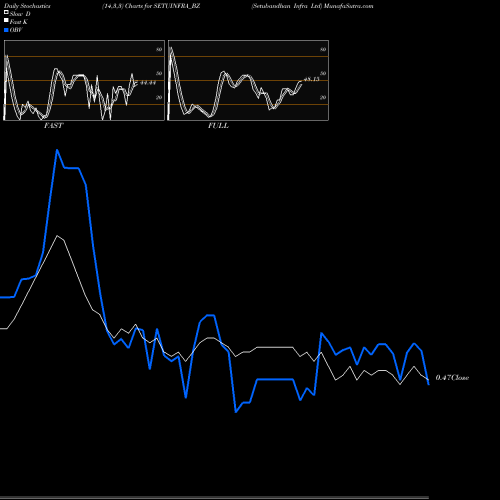Click the 48.15 value in FULL chart
This screenshot has width=500, height=500.
point(311,79)
